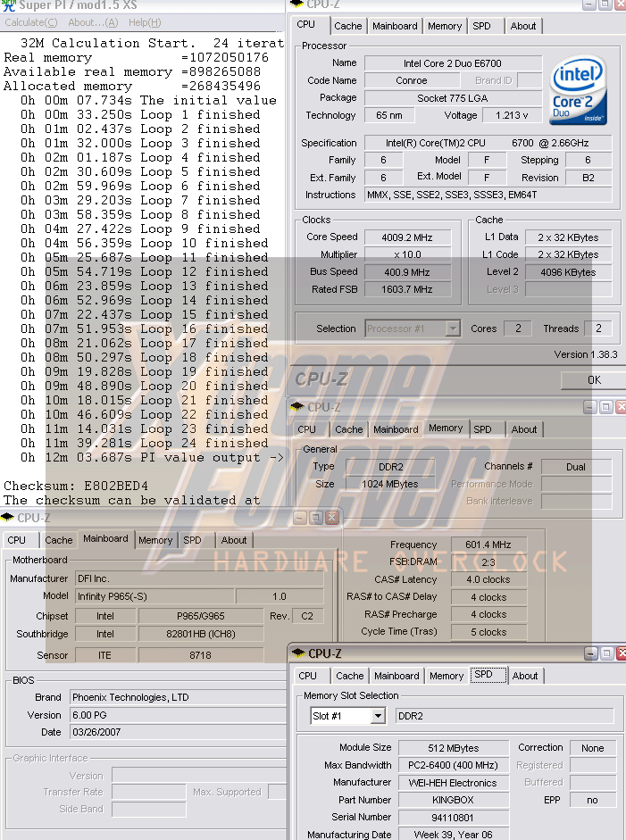Click CPU-Z icon in SPD window title bar
Image resolution: width=626 pixels, height=840 pixels.
click(298, 653)
